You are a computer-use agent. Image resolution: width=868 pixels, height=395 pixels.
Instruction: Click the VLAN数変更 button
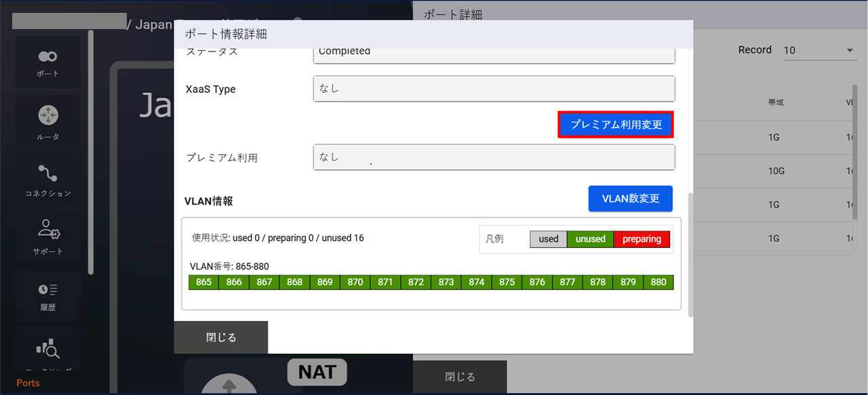631,199
